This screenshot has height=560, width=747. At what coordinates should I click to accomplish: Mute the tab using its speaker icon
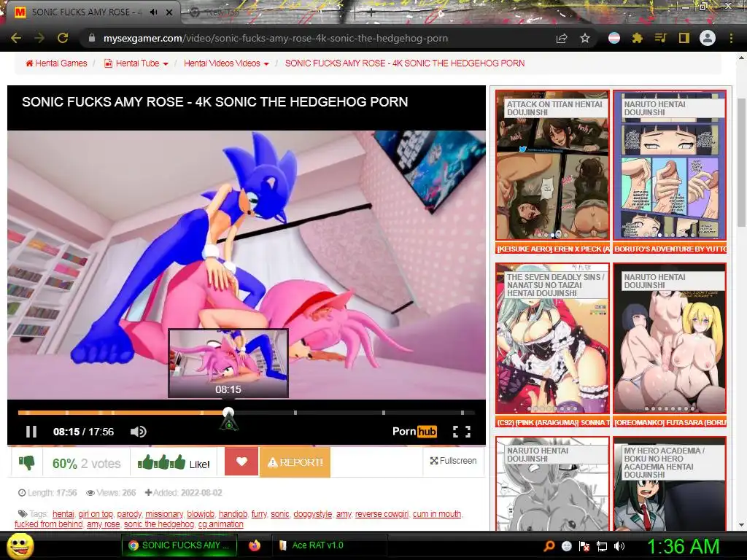[x=153, y=12]
